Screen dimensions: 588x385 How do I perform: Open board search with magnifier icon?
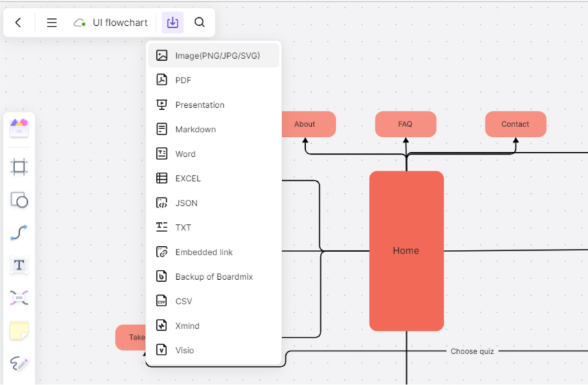coord(199,22)
